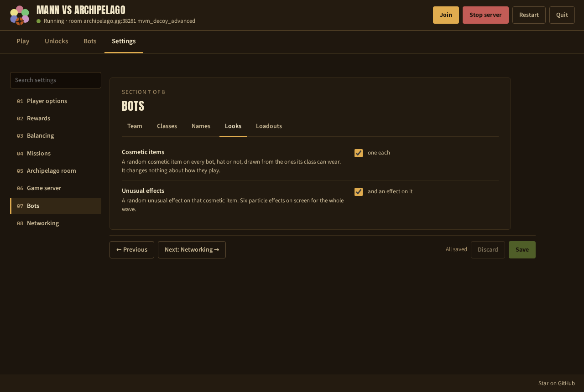Image resolution: width=584 pixels, height=392 pixels.
Task: Click the green Running status dot
Action: pos(39,21)
